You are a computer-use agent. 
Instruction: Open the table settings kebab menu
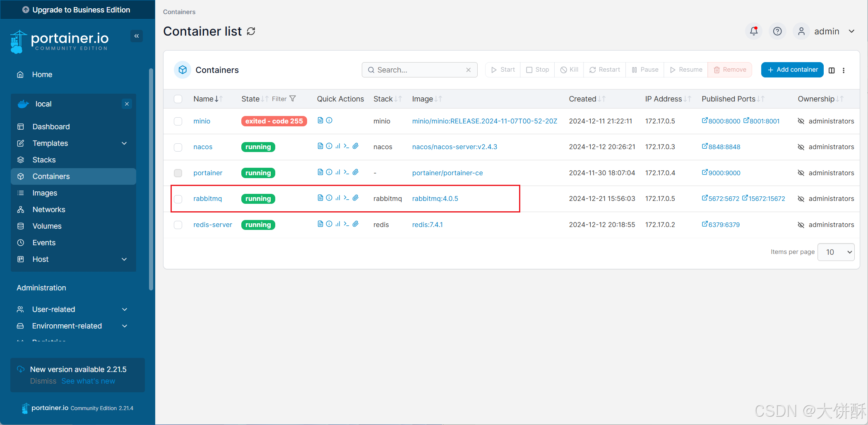844,70
